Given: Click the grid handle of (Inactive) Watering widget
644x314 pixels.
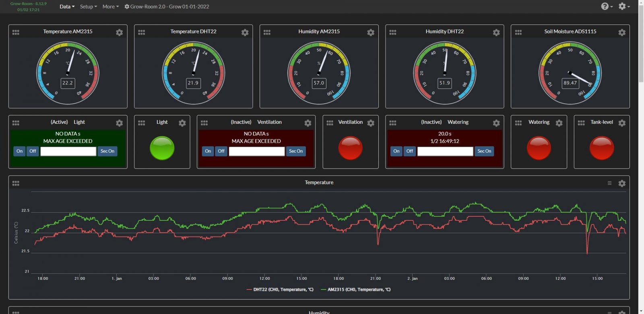Looking at the screenshot, I should (392, 123).
